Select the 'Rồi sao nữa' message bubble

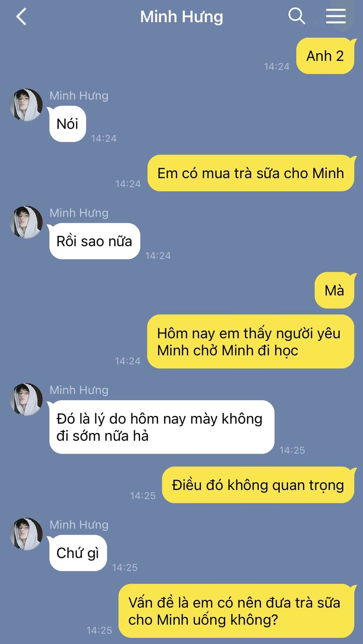pyautogui.click(x=94, y=241)
